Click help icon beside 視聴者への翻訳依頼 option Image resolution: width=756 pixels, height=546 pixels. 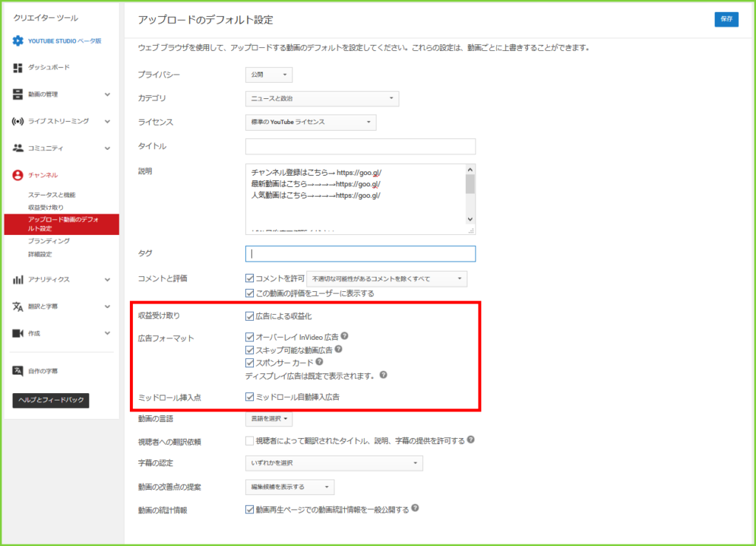(471, 440)
